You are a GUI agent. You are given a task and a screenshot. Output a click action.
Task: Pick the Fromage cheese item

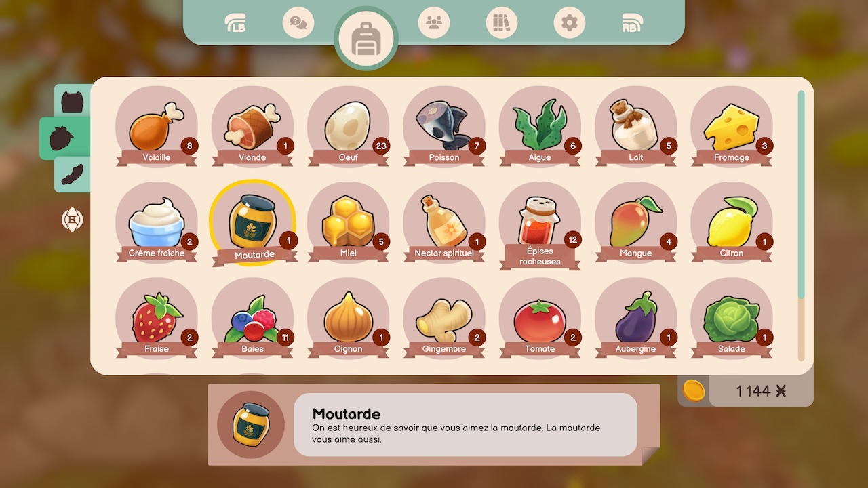coord(732,127)
